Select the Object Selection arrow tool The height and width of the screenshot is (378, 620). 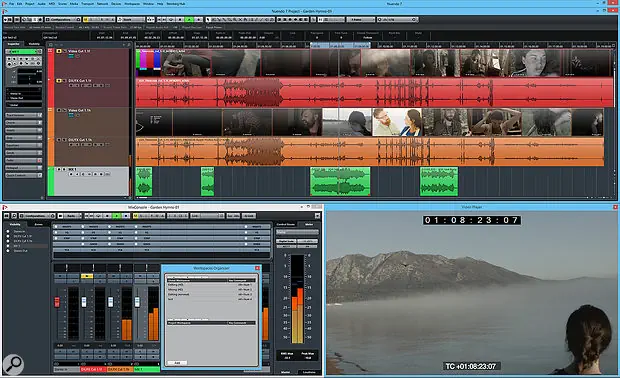point(208,19)
